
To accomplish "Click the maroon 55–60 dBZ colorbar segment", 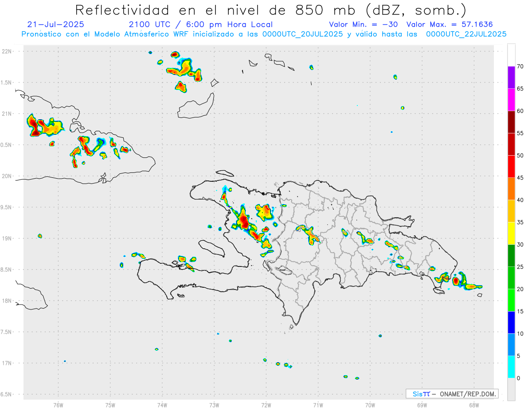I will click(x=511, y=122).
